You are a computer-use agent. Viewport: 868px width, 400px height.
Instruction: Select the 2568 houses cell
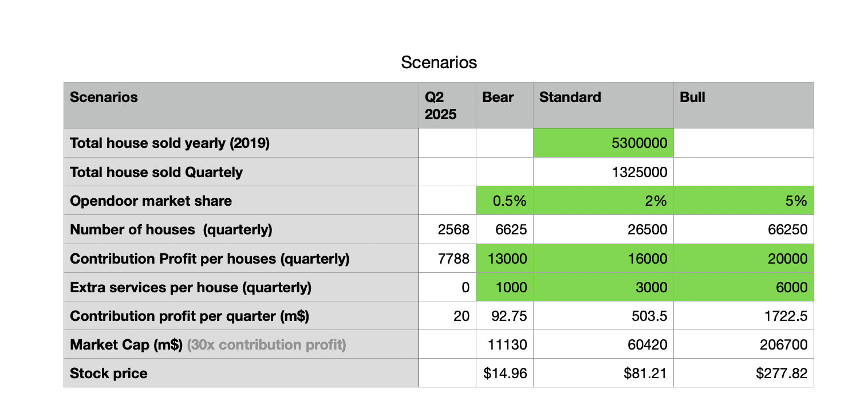(447, 230)
